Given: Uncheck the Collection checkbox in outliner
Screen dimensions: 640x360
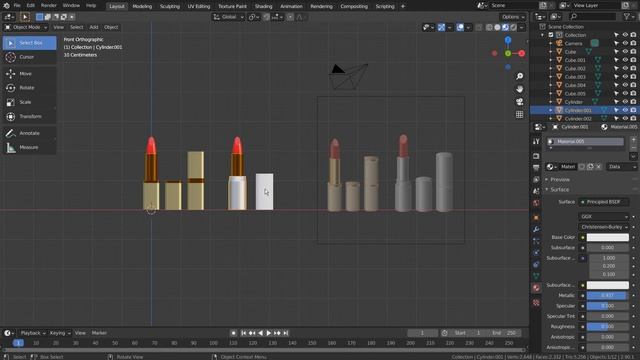Looking at the screenshot, I should coord(551,35).
